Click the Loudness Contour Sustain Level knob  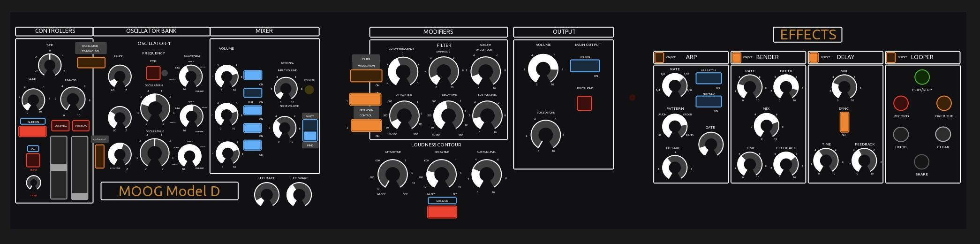(486, 174)
